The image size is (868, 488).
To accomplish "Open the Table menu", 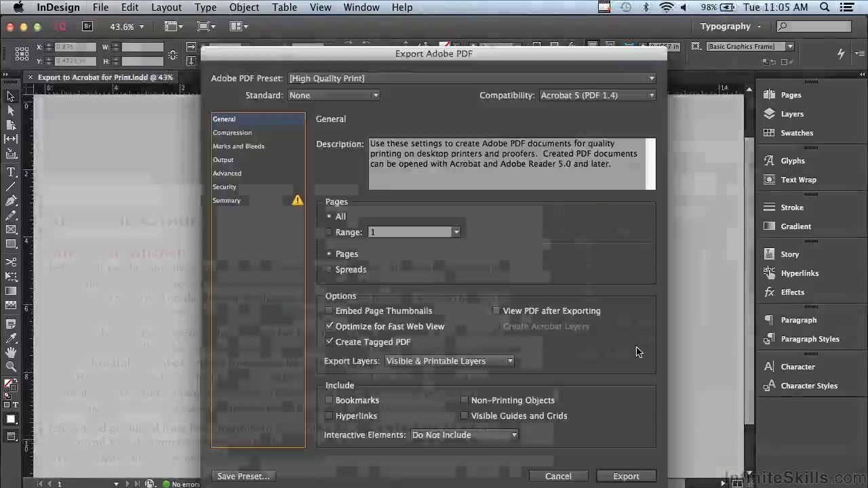I will (284, 7).
